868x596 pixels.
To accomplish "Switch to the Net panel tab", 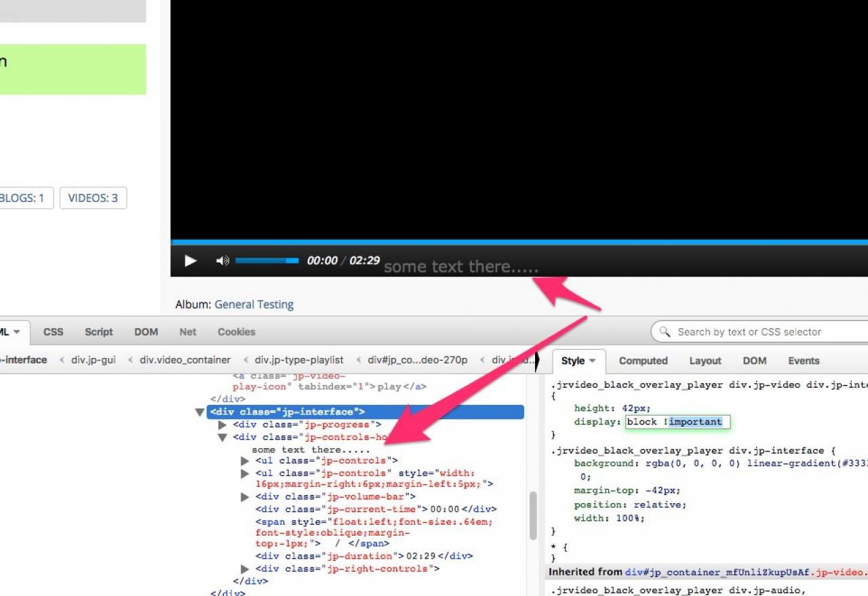I will 188,332.
